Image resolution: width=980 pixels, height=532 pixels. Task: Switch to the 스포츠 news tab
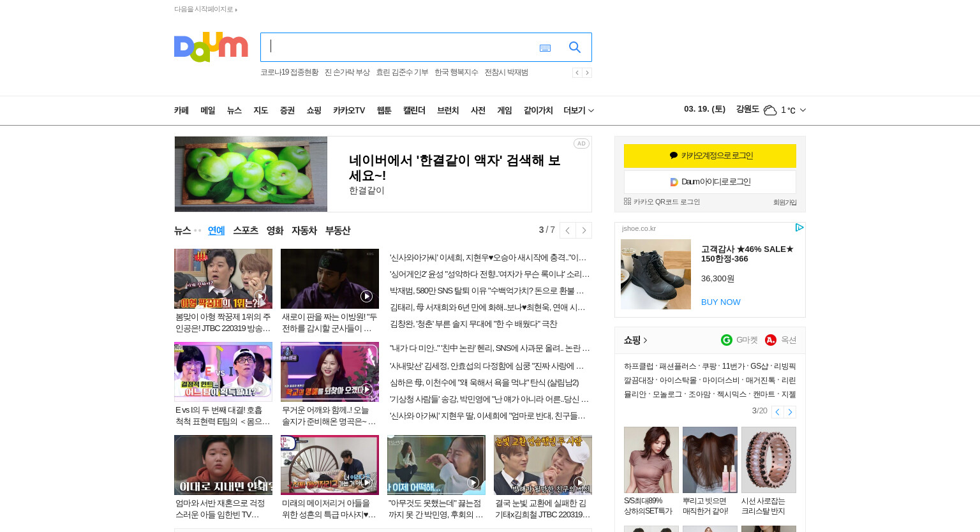point(246,230)
